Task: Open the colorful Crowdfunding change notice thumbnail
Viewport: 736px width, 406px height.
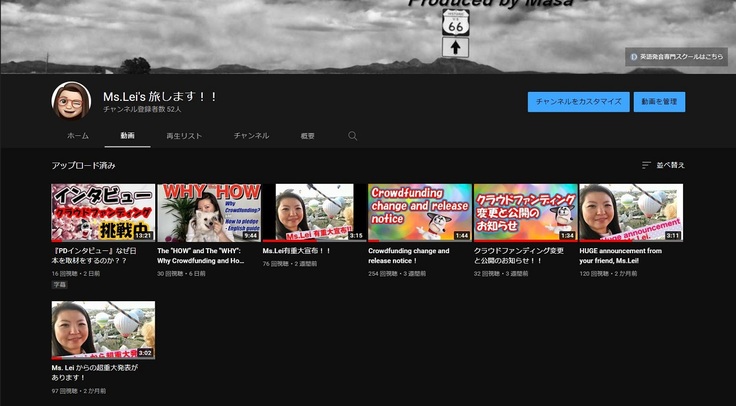Action: point(419,212)
